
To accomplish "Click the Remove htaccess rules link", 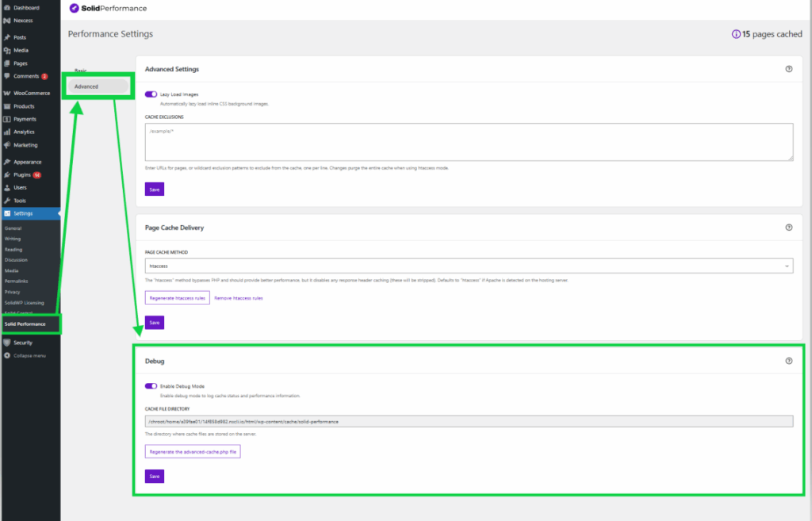I will click(x=238, y=298).
